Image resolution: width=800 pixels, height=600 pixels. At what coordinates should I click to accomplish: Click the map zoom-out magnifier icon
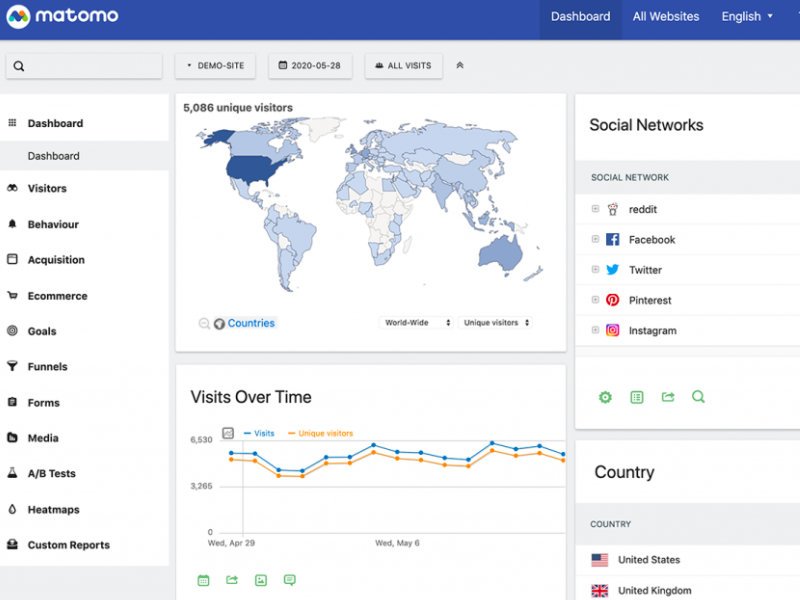pyautogui.click(x=204, y=323)
